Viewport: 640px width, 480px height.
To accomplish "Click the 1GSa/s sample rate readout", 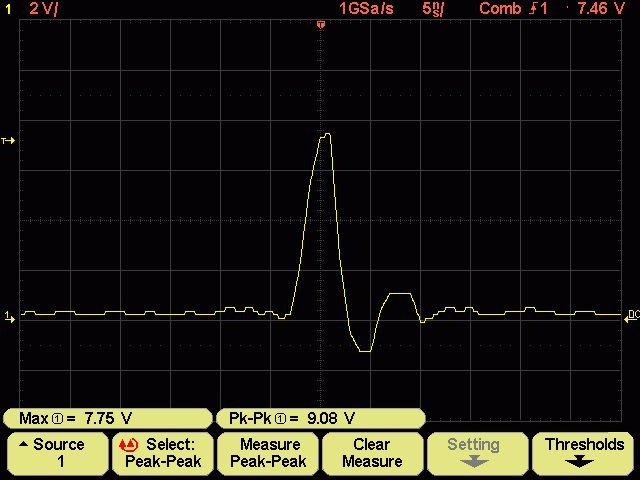I will [366, 9].
